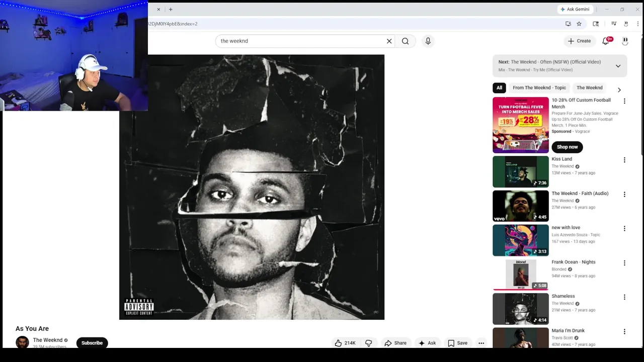Screen dimensions: 644x362
Task: Open YouTube notifications bell
Action: pos(606,41)
